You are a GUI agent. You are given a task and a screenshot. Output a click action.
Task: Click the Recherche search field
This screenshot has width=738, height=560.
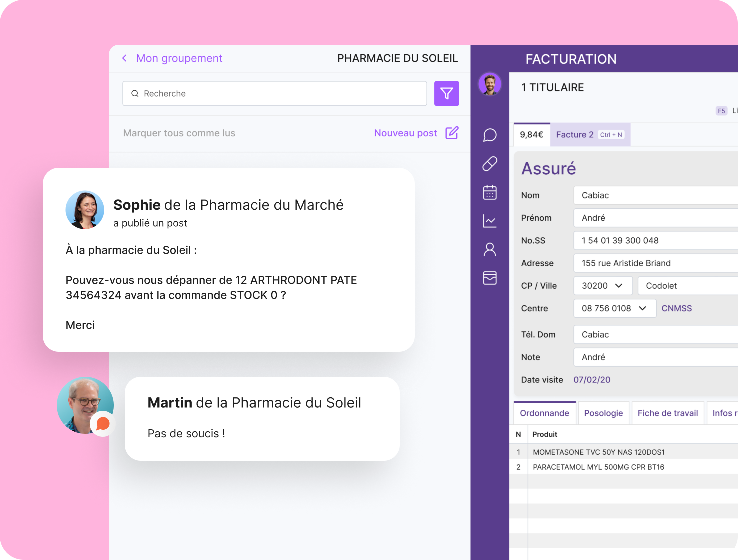275,94
